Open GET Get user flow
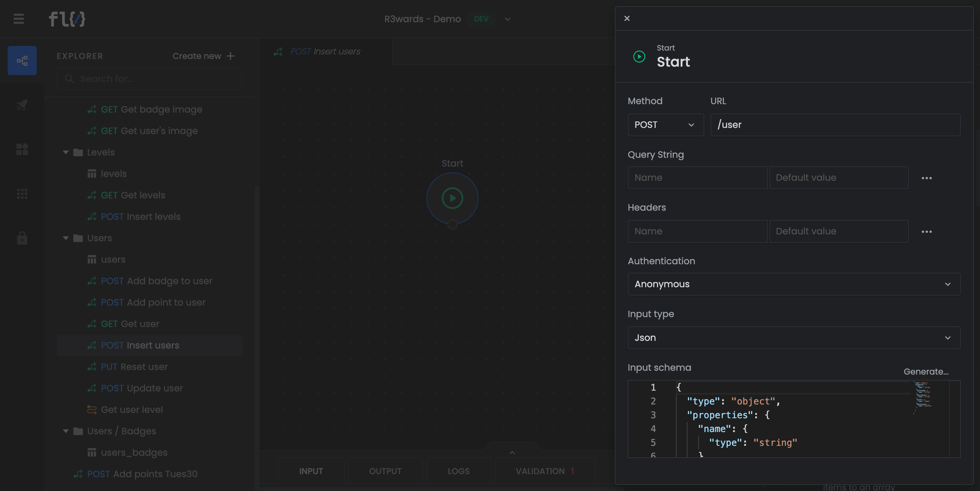Viewport: 980px width, 491px height. (x=123, y=324)
